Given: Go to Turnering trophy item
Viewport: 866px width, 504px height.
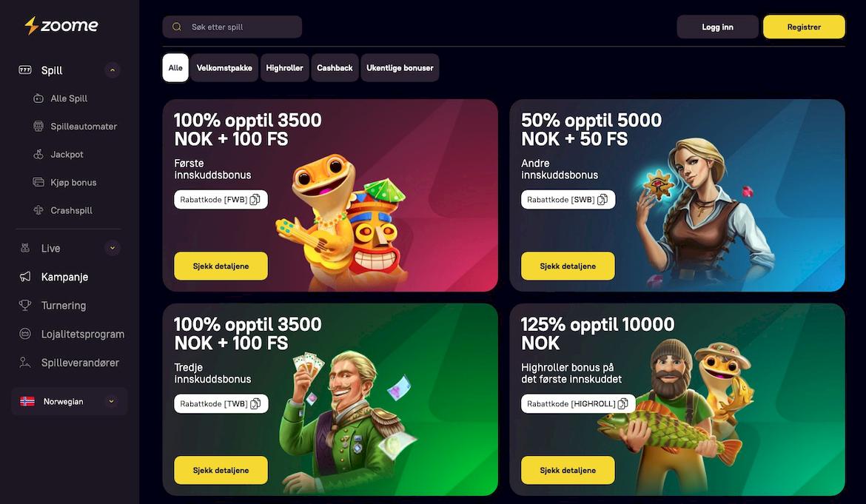Looking at the screenshot, I should pos(63,306).
